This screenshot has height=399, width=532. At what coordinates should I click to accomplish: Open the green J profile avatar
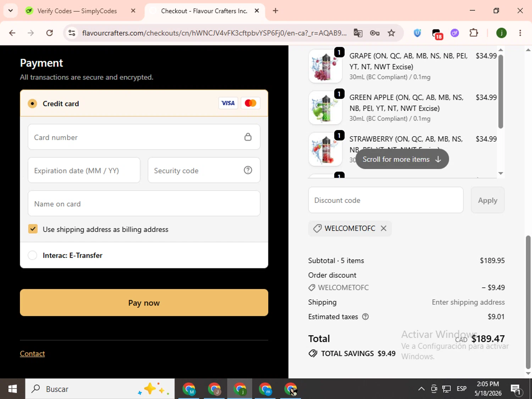tap(501, 33)
